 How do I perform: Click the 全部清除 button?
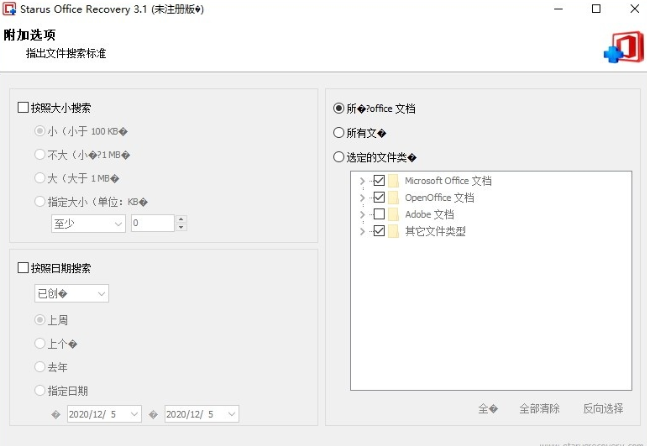pos(539,408)
